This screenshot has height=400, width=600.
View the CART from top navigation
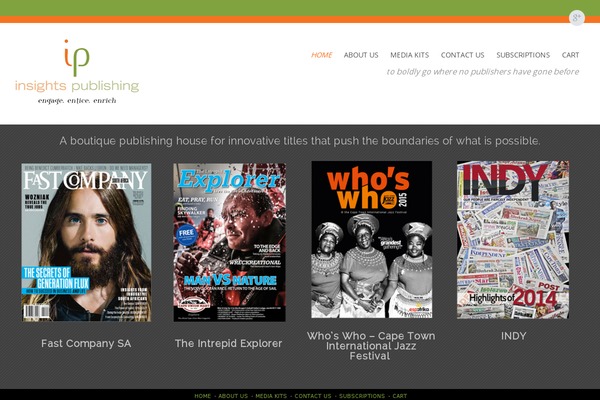pyautogui.click(x=570, y=55)
